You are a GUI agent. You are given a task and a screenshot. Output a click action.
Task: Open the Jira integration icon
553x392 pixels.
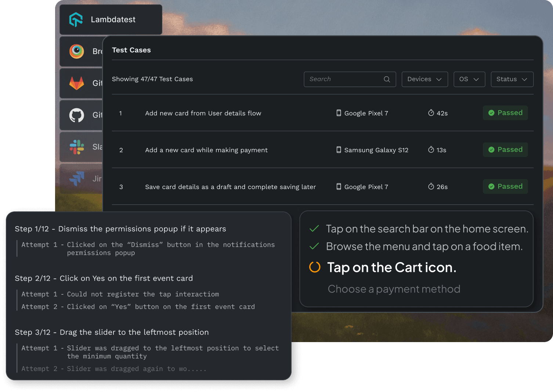[x=77, y=179]
